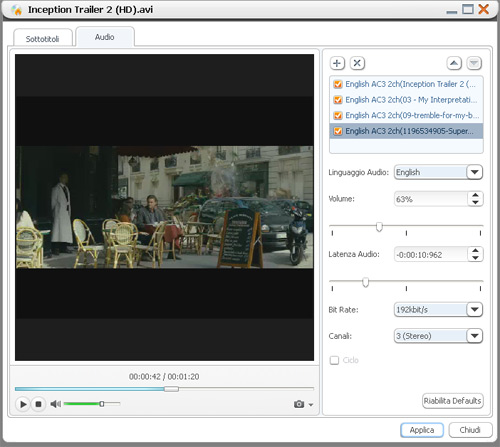Toggle the Ciclo checkbox
Image resolution: width=500 pixels, height=447 pixels.
334,360
